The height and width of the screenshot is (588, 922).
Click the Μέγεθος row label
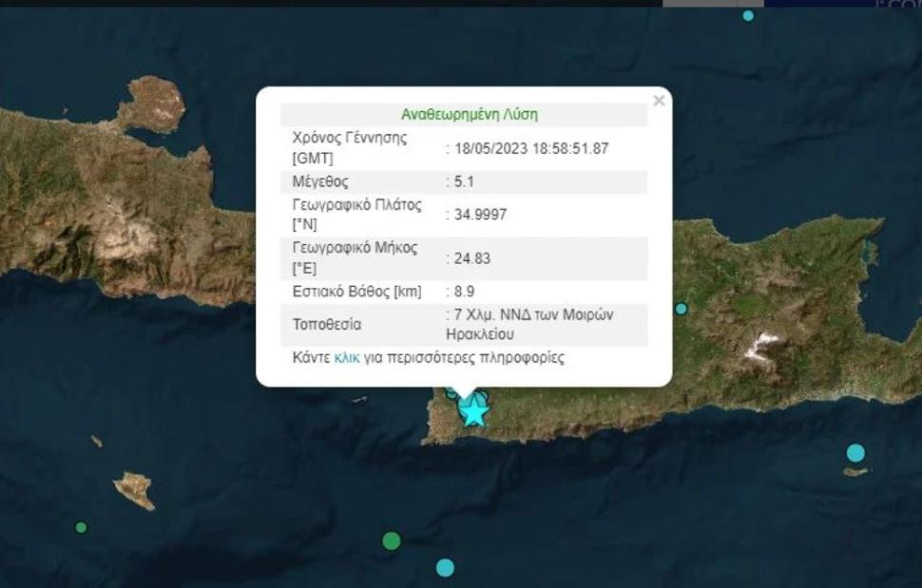pyautogui.click(x=320, y=181)
